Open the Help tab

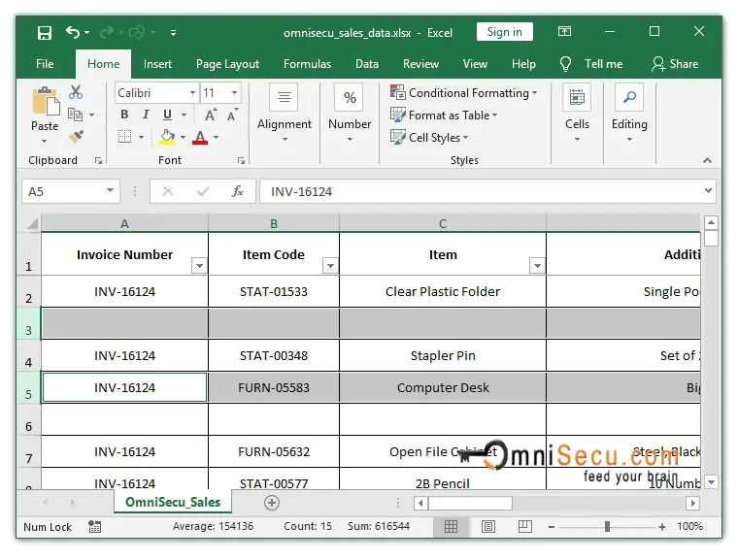523,64
